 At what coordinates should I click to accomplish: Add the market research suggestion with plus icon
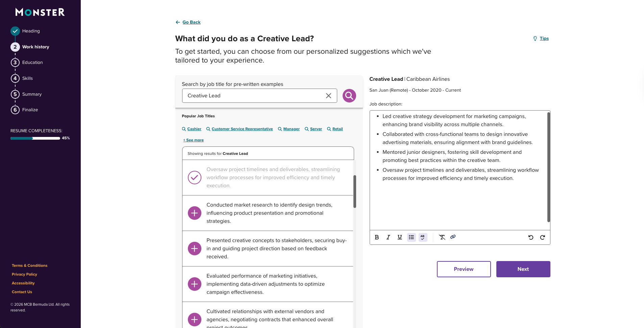[x=194, y=213]
